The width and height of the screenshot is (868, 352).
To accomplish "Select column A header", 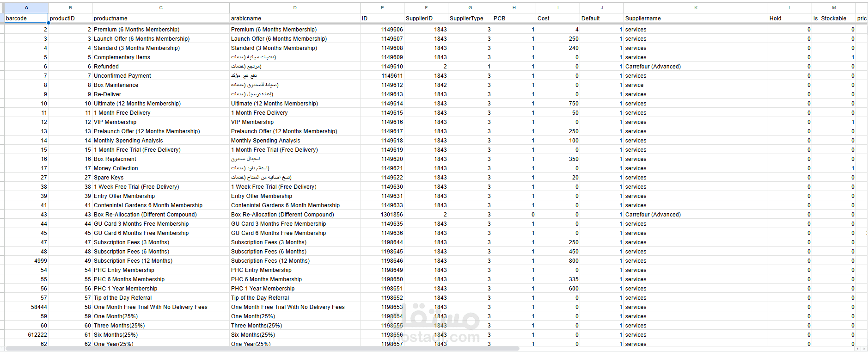I will (26, 7).
